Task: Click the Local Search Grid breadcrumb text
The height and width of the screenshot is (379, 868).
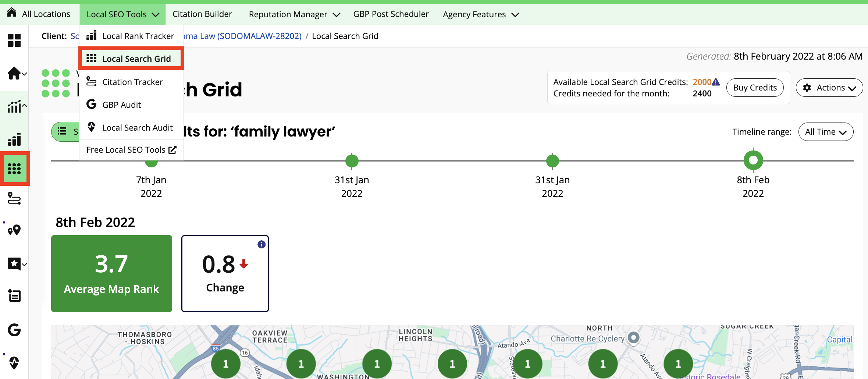Action: pyautogui.click(x=345, y=36)
